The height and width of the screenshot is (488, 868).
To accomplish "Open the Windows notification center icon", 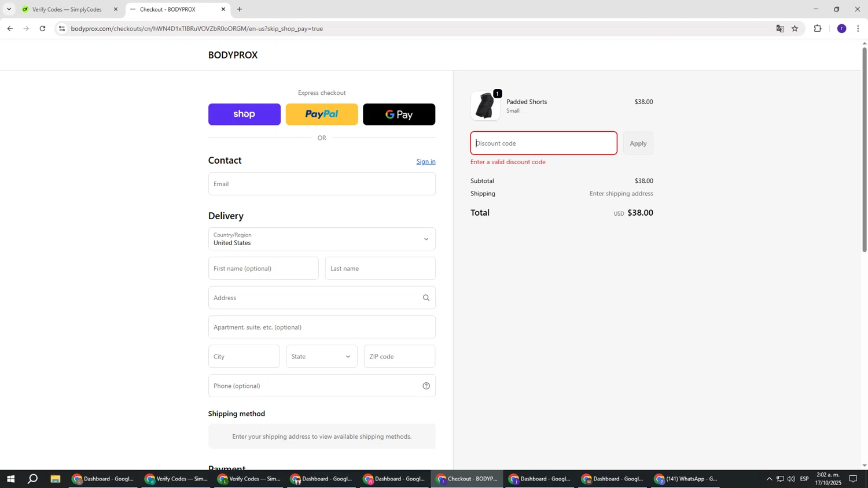I will (x=853, y=479).
